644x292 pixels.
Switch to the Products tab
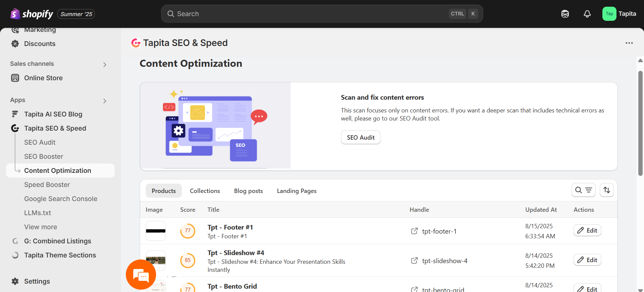[x=164, y=191]
